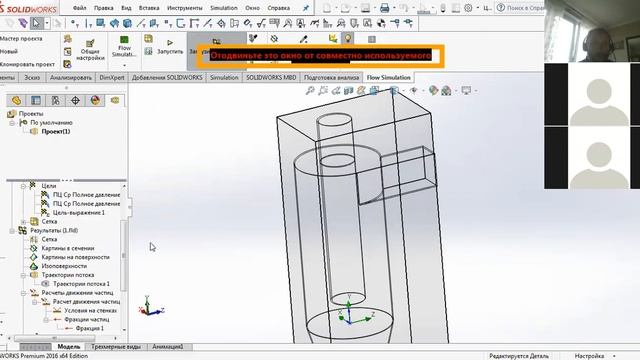640x360 pixels.
Task: Click the New document icon in top toolbar
Action: click(x=327, y=8)
